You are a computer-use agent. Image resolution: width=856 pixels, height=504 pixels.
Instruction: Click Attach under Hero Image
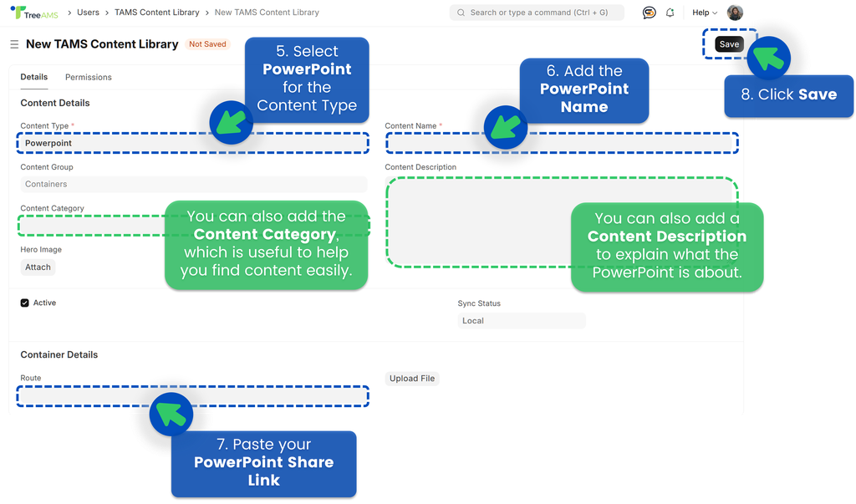pos(38,267)
